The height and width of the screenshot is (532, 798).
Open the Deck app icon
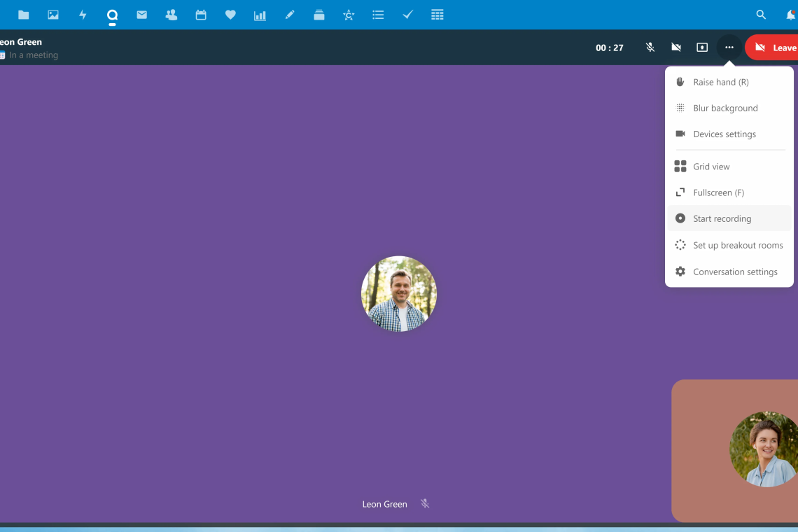click(319, 15)
